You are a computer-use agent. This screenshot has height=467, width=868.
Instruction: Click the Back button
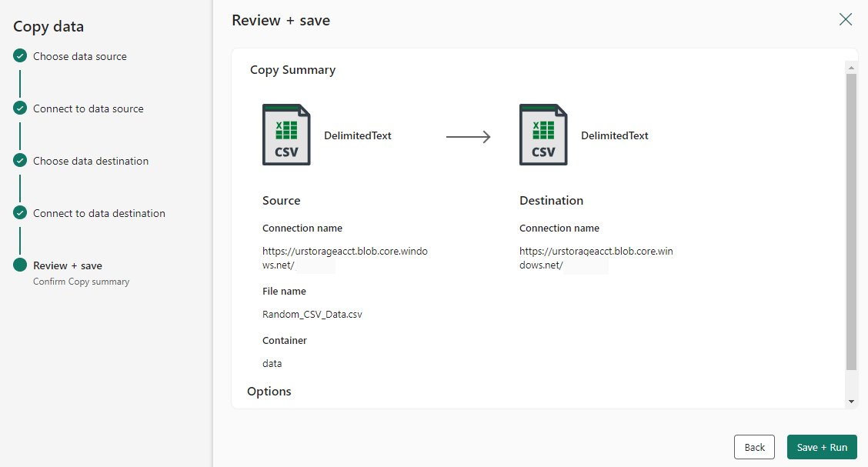(x=754, y=447)
